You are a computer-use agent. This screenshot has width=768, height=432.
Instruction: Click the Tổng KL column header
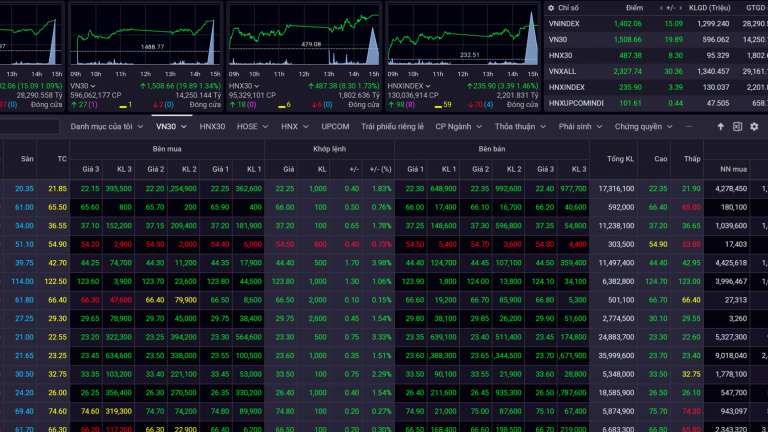coord(620,159)
